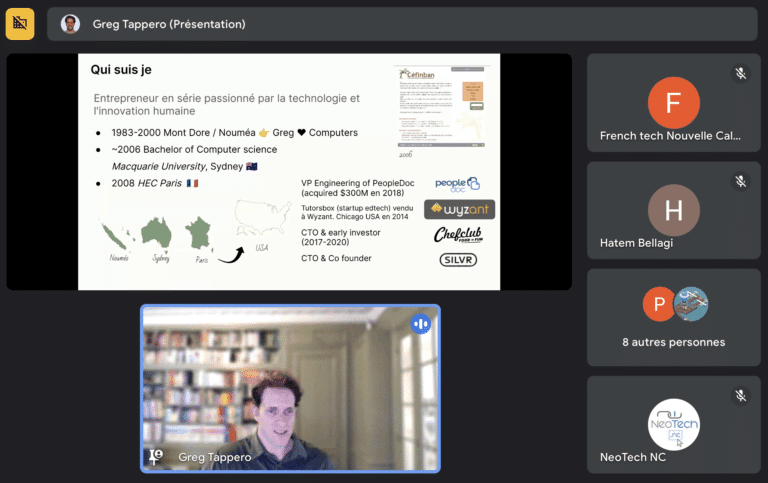Click the Chefclub logo on the slide

click(458, 235)
